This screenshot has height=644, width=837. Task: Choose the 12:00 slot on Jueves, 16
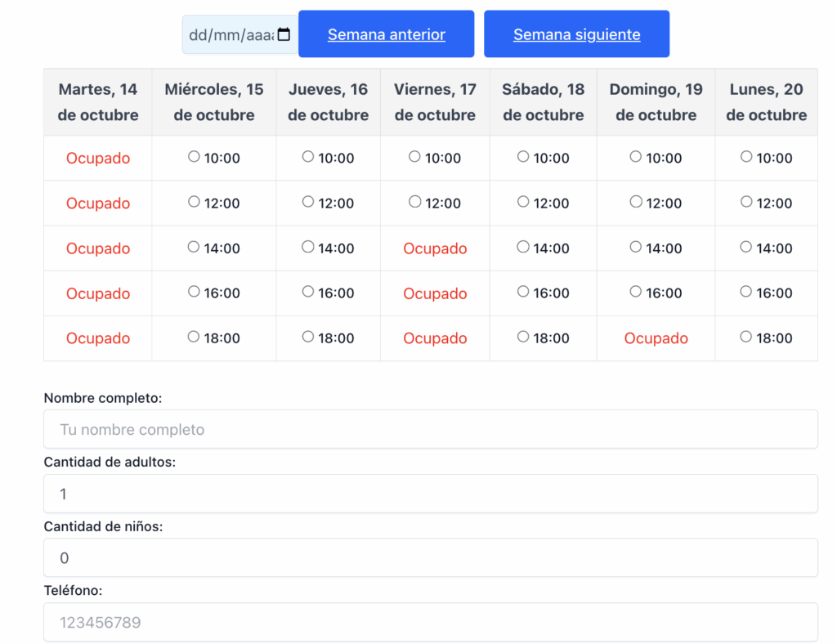(x=308, y=202)
